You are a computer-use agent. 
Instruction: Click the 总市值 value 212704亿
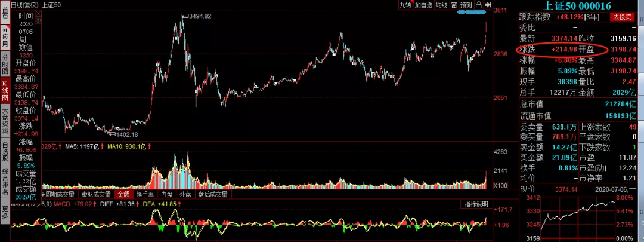pos(620,104)
